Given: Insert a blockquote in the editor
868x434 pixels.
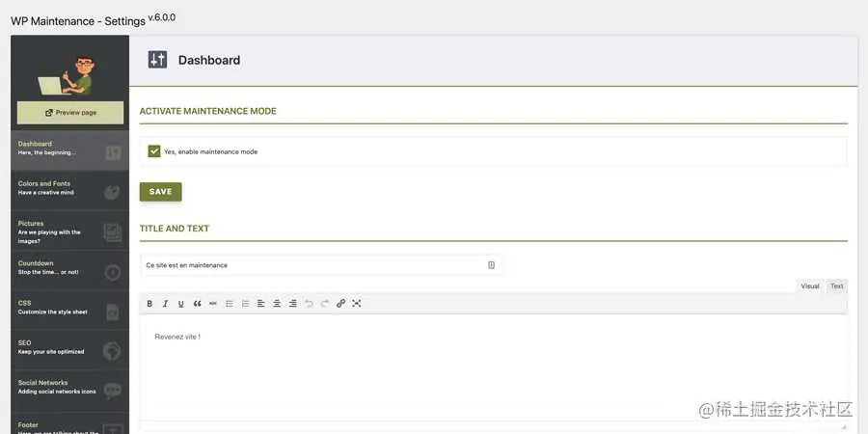Looking at the screenshot, I should pyautogui.click(x=197, y=304).
